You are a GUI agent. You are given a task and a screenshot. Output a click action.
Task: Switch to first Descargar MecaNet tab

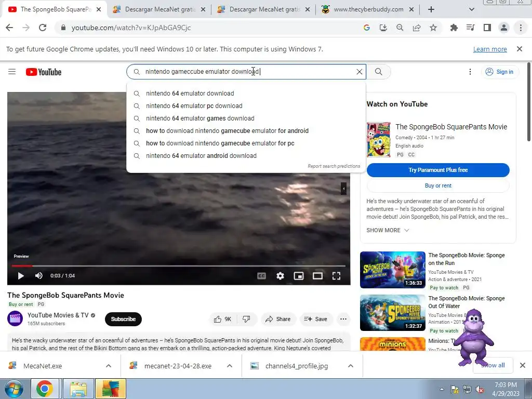coord(159,9)
